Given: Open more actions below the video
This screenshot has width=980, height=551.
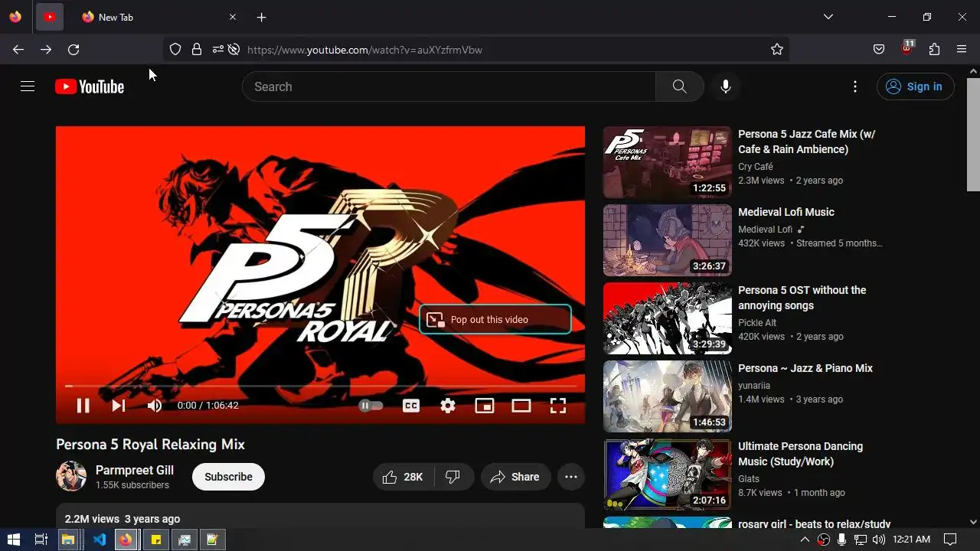Looking at the screenshot, I should (x=571, y=477).
